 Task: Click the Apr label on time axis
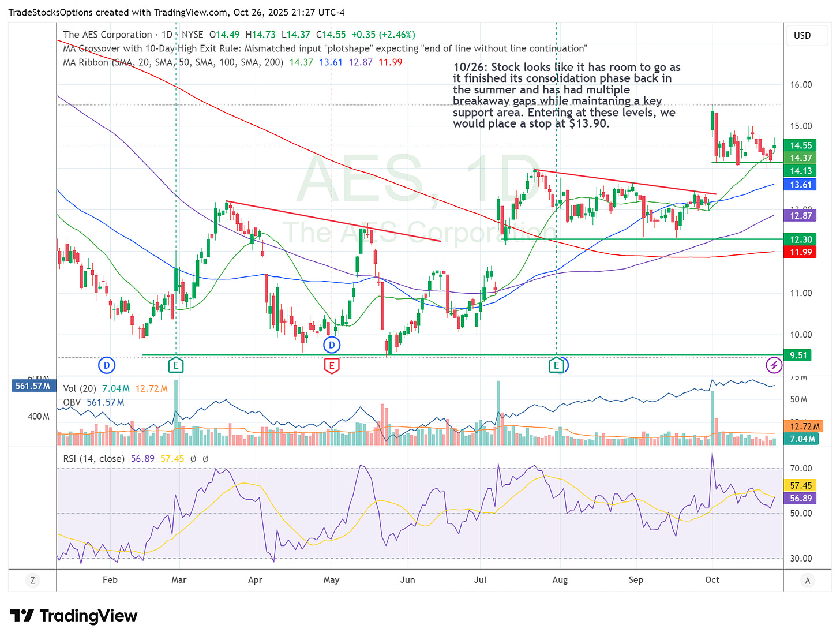(255, 579)
